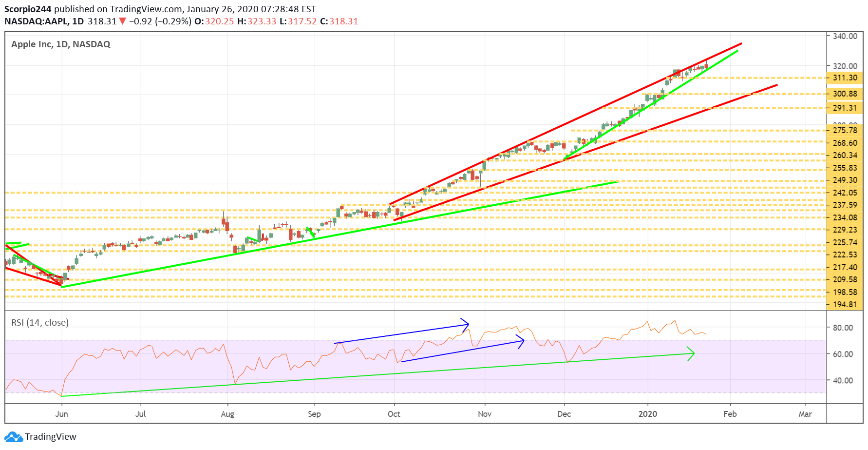This screenshot has height=450, width=868.
Task: Click the 340.00 price axis value
Action: pos(845,37)
